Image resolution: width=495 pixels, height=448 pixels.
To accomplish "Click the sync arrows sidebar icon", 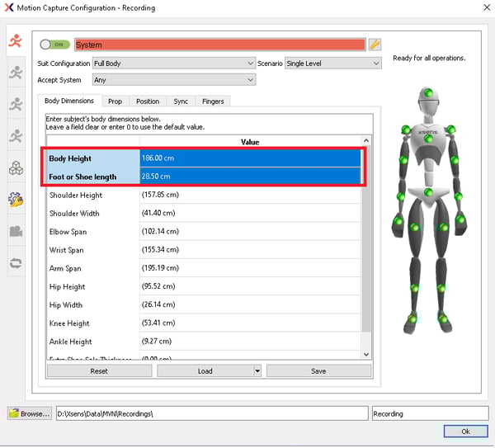I will coord(16,263).
